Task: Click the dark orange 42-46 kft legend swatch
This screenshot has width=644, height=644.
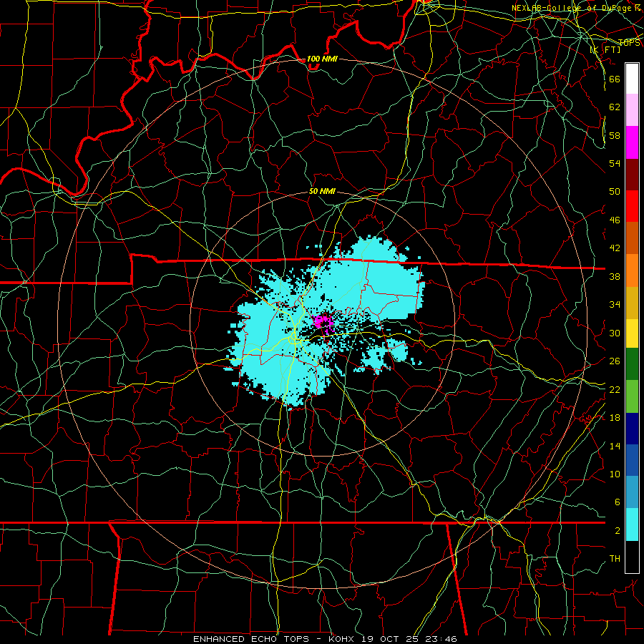Action: point(632,238)
